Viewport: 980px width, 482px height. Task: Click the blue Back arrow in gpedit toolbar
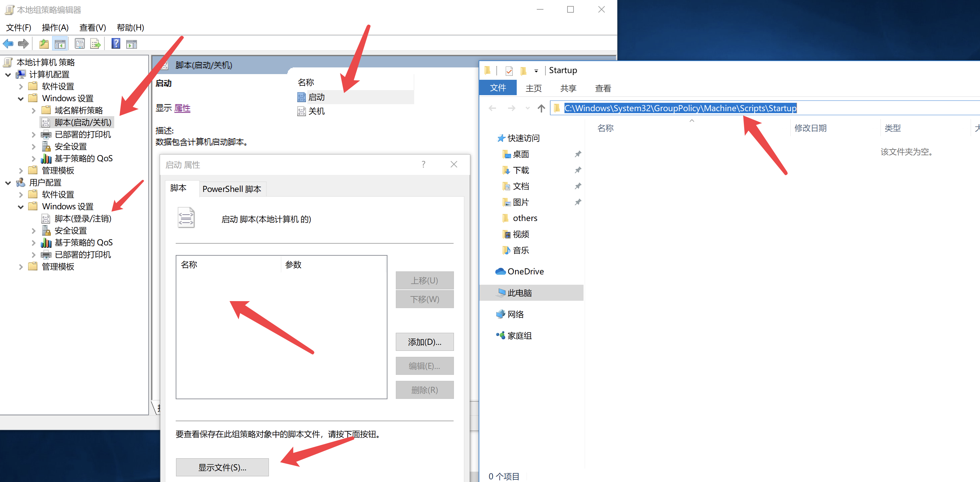(x=8, y=44)
